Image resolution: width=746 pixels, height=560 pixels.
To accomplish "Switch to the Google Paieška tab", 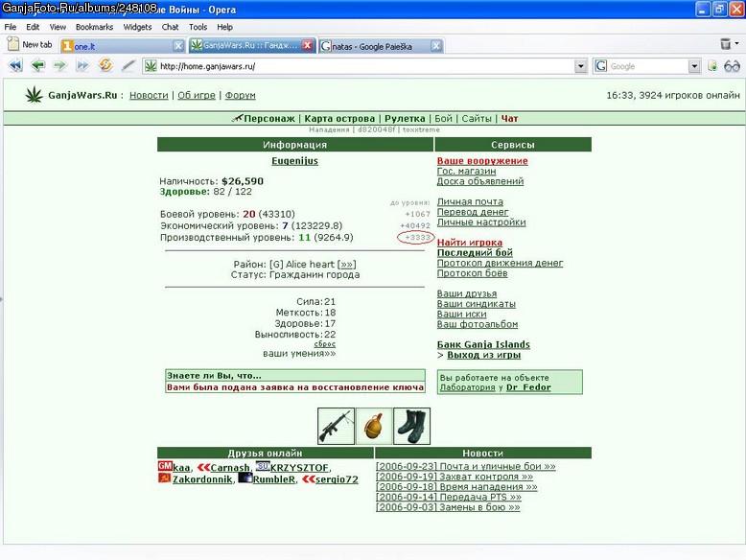I will 381,46.
